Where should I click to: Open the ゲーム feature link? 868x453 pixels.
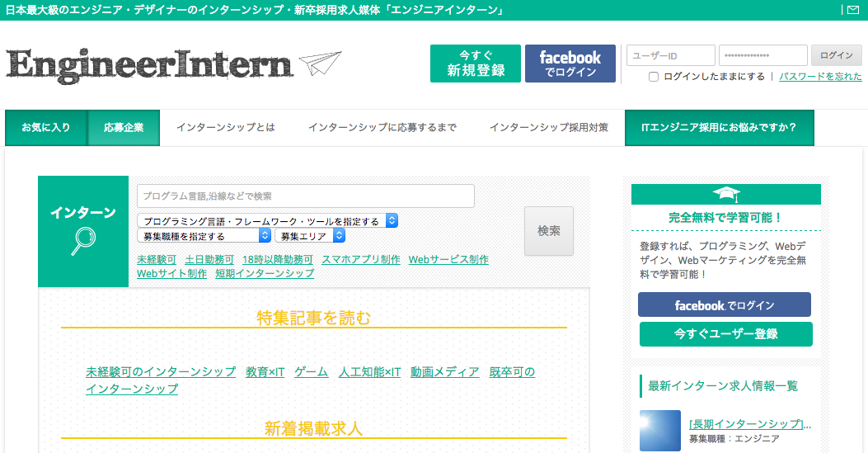click(x=311, y=371)
